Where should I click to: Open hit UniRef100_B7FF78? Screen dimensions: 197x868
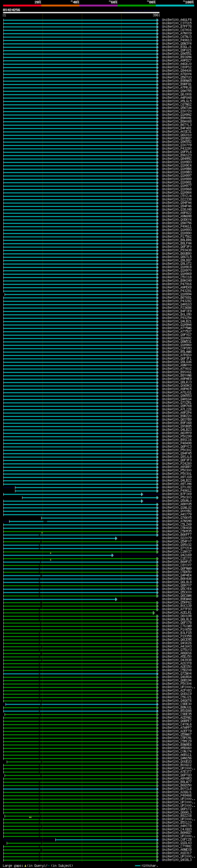click(177, 26)
